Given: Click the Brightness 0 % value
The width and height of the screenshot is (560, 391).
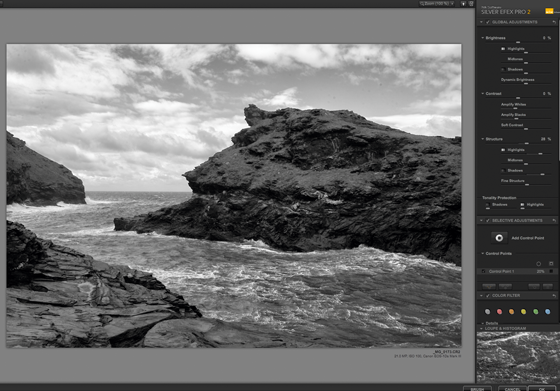Looking at the screenshot, I should [547, 38].
